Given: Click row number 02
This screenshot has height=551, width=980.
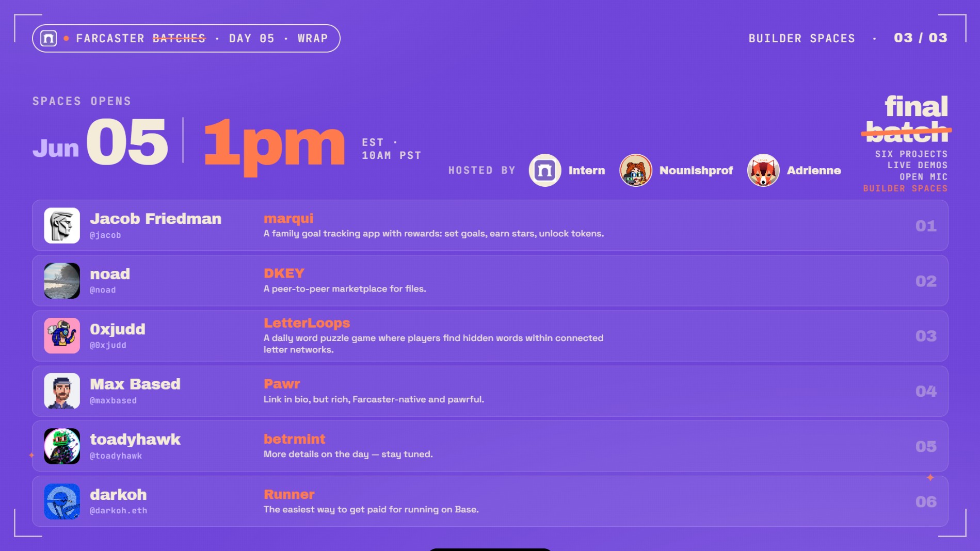Looking at the screenshot, I should 926,281.
